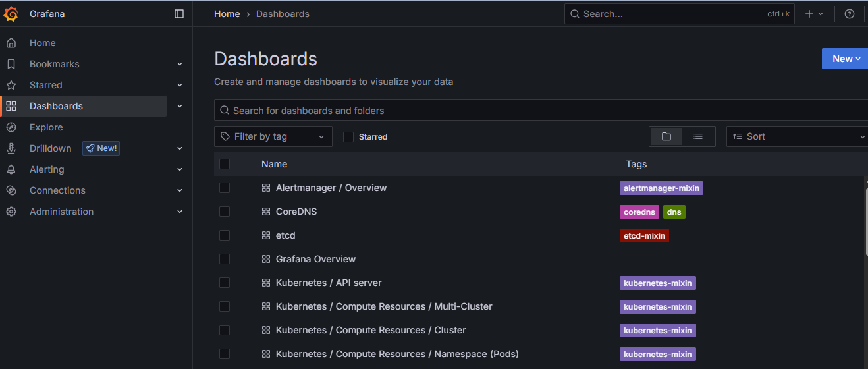The width and height of the screenshot is (868, 369).
Task: Check the Grafana Overview row checkbox
Action: [x=225, y=259]
